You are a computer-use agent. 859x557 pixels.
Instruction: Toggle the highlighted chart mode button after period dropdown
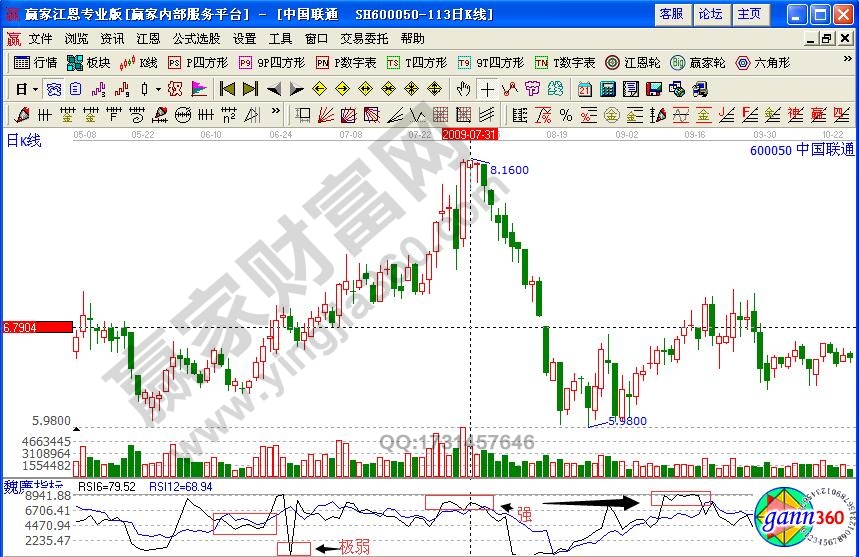53,88
